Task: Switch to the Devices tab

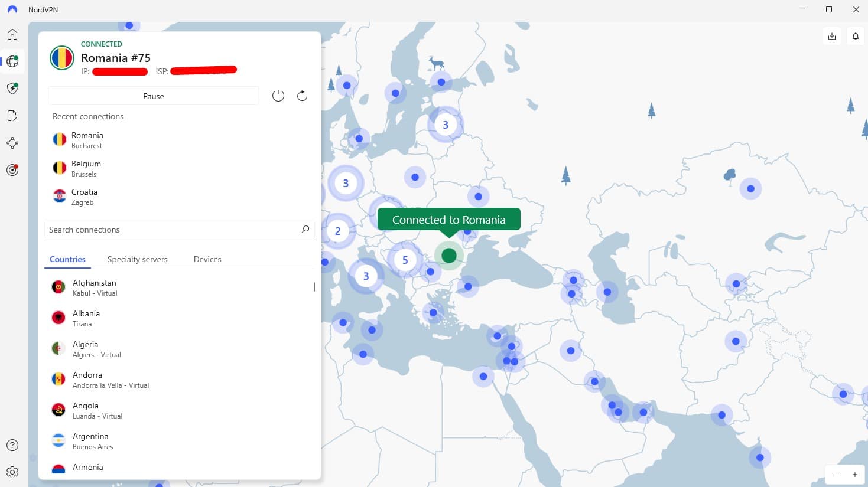Action: click(207, 259)
